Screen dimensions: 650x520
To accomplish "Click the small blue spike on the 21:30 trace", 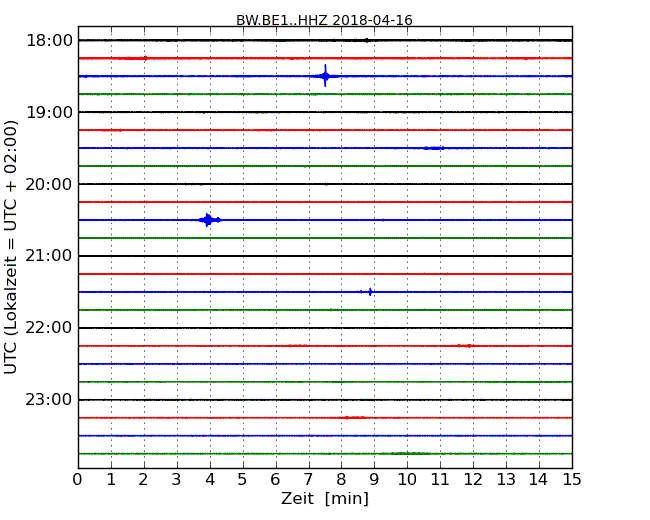I will point(370,292).
